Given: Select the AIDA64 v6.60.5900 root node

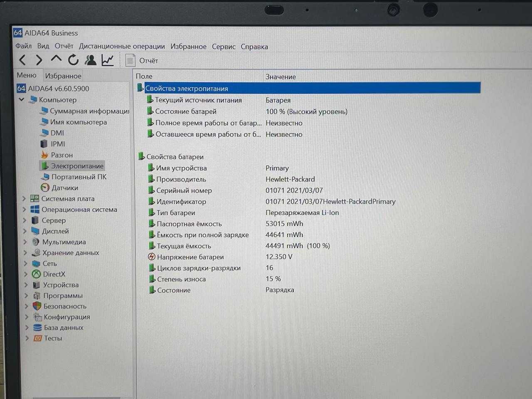Looking at the screenshot, I should pos(53,89).
